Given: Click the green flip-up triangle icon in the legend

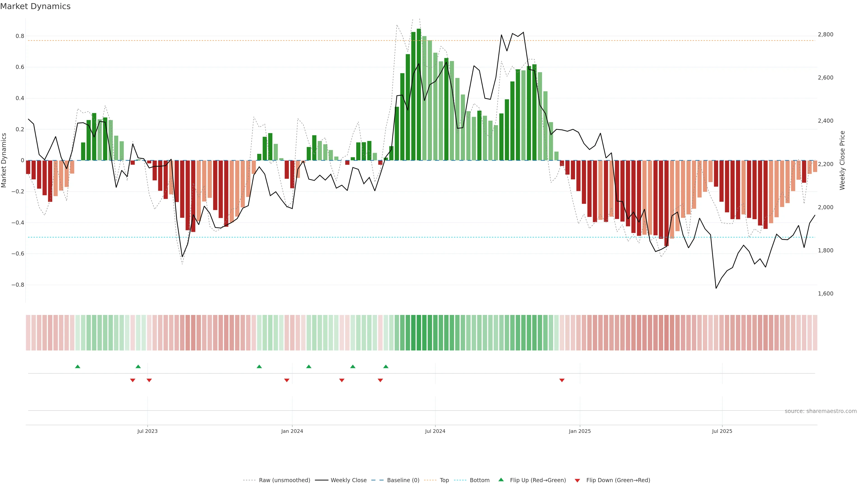Looking at the screenshot, I should click(x=501, y=480).
